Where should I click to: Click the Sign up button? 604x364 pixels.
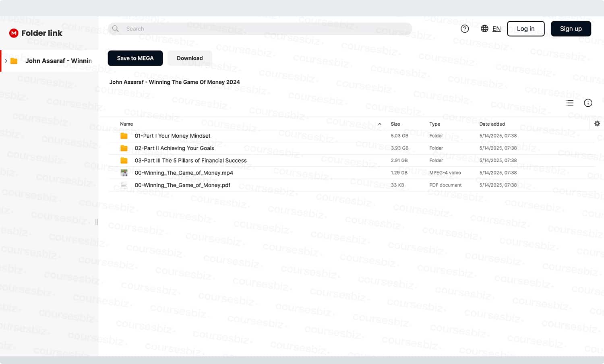pyautogui.click(x=571, y=29)
